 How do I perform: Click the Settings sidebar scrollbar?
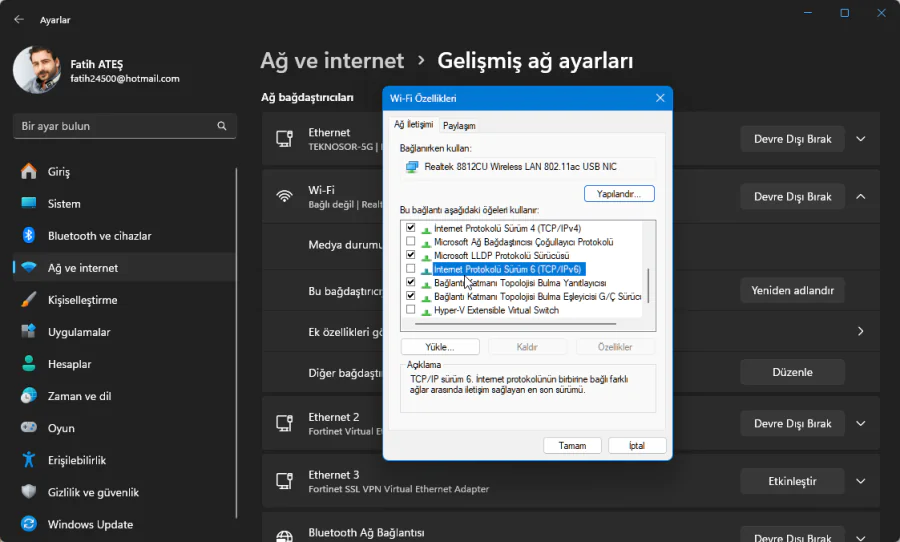click(236, 343)
